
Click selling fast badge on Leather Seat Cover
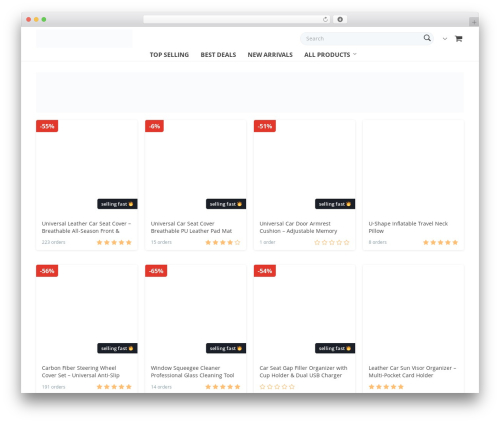point(117,204)
